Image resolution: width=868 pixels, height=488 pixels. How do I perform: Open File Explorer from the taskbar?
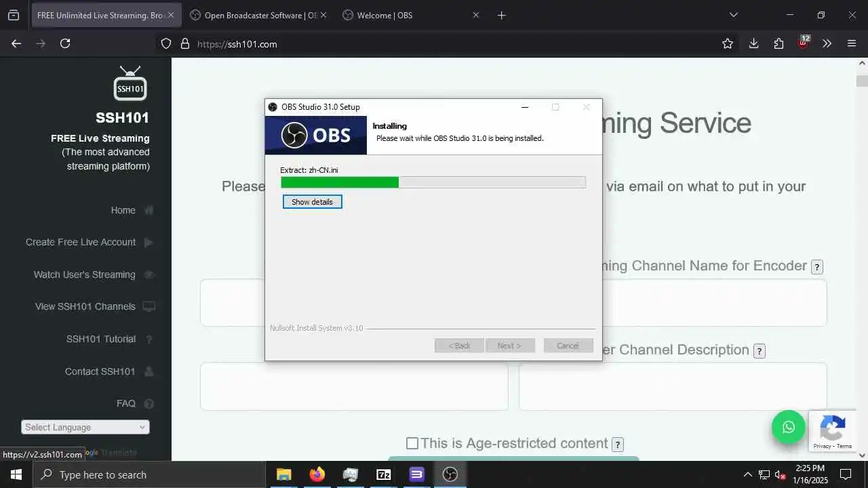(283, 474)
